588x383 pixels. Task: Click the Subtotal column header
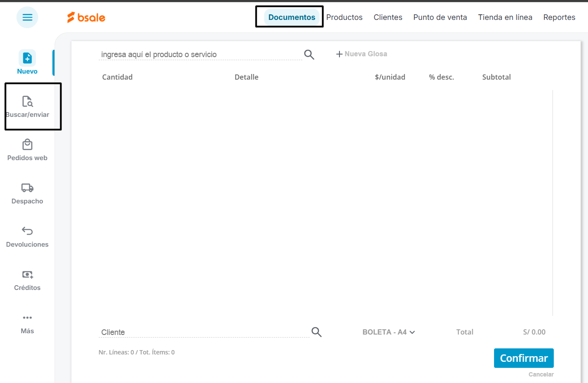coord(497,77)
